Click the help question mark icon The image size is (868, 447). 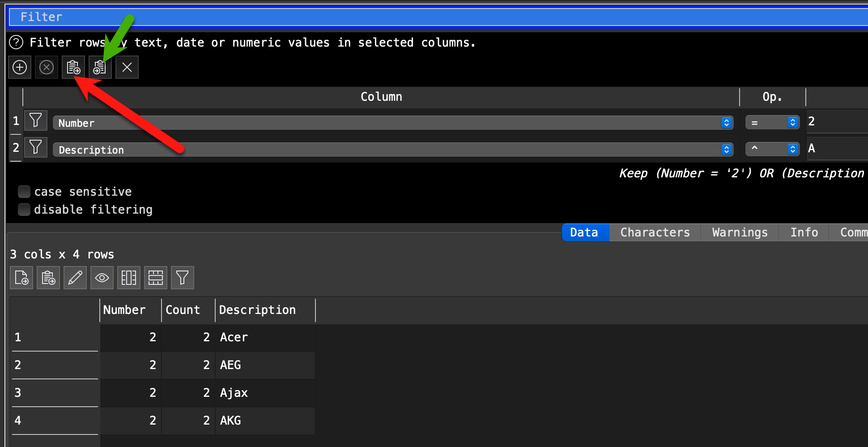coord(16,43)
